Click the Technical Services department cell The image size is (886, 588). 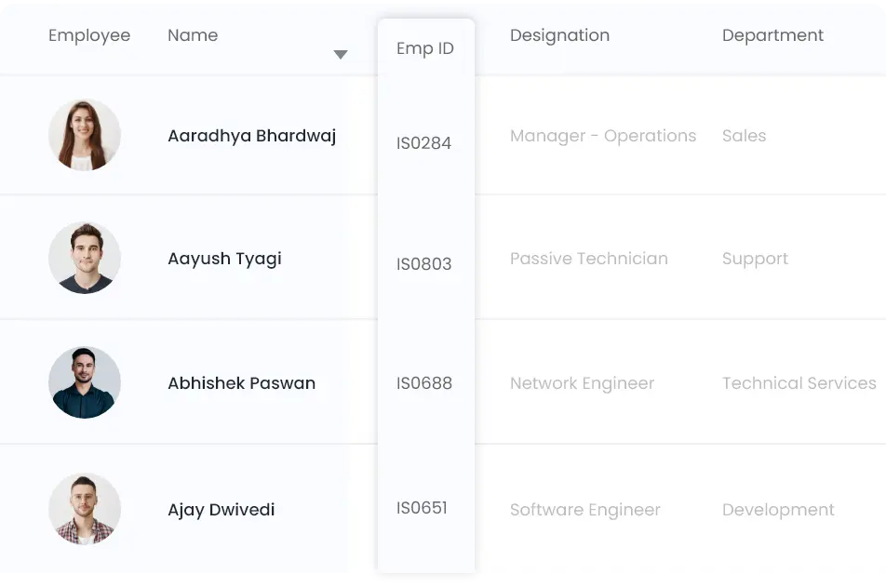point(799,383)
